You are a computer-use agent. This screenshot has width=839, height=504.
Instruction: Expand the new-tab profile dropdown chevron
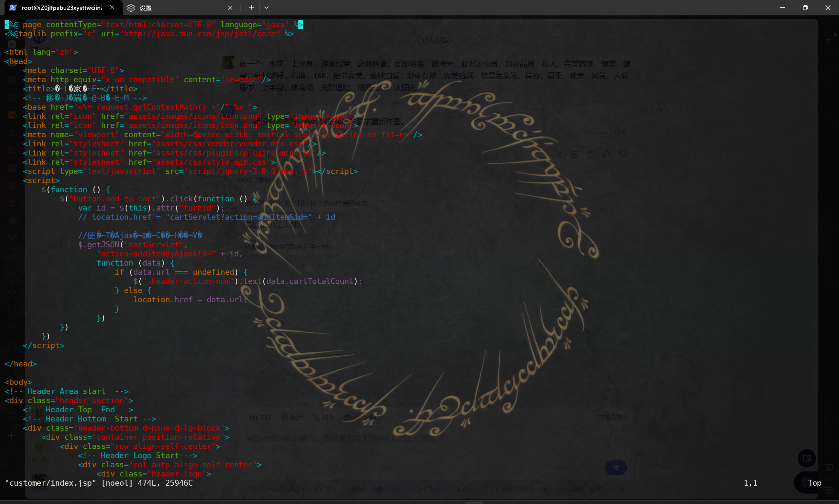(267, 8)
